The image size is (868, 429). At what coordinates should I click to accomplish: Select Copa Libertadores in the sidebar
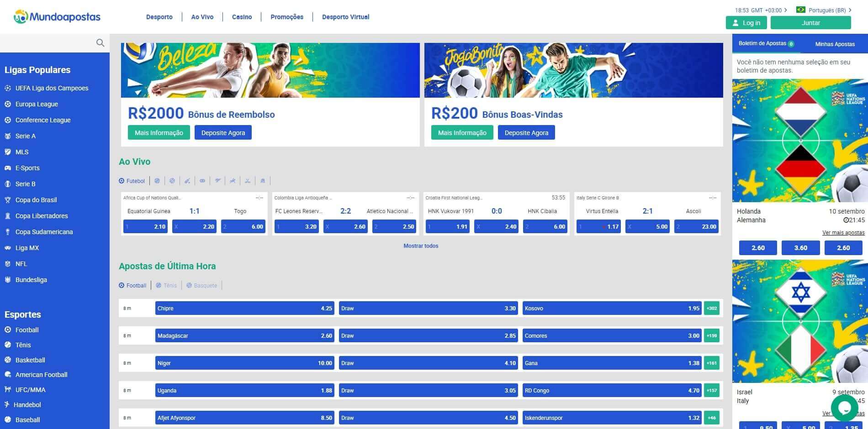41,215
